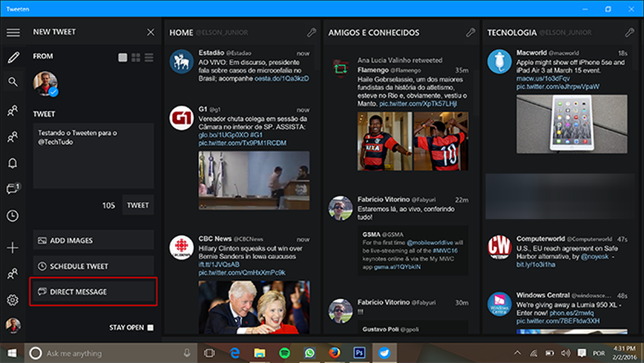Click the Macworld profile avatar

pos(499,62)
